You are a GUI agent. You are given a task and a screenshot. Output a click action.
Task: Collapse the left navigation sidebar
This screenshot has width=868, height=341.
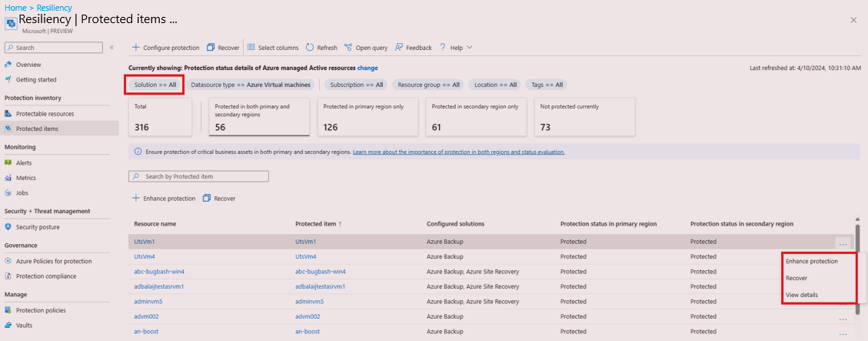point(111,48)
